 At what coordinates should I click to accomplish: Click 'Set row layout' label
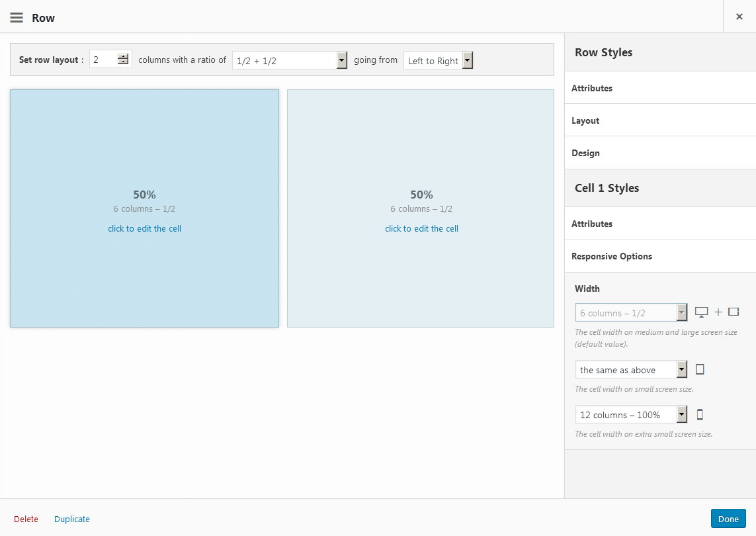pos(48,60)
